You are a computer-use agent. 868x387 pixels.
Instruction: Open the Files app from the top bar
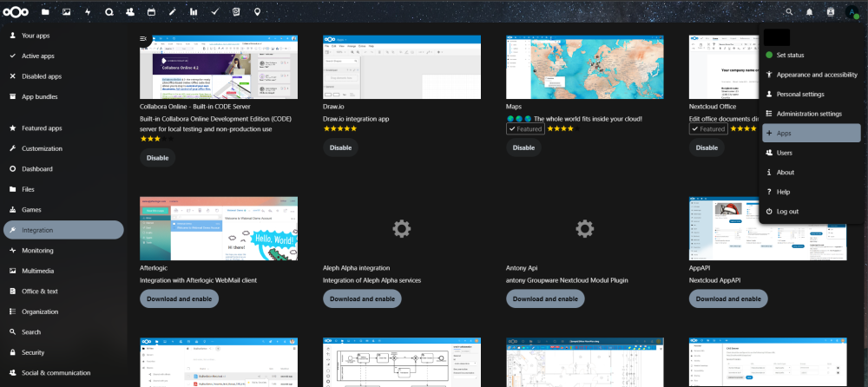coord(45,11)
